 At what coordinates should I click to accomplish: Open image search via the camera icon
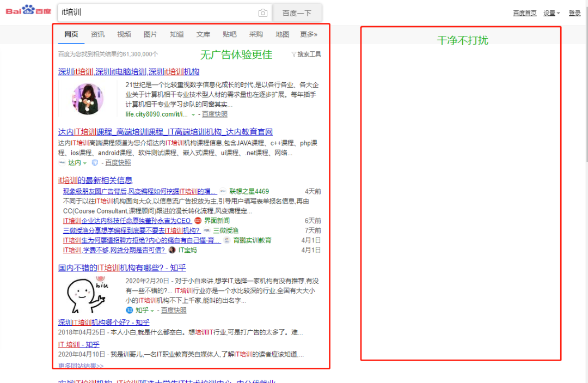pyautogui.click(x=263, y=13)
